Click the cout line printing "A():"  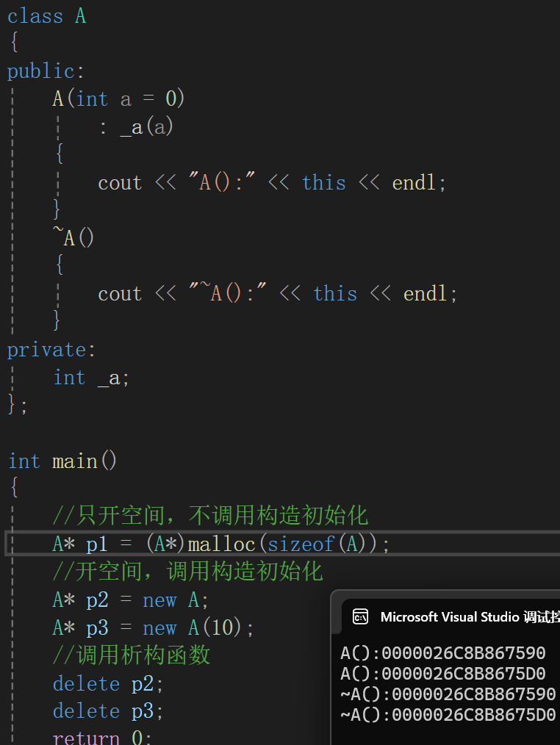pyautogui.click(x=272, y=182)
